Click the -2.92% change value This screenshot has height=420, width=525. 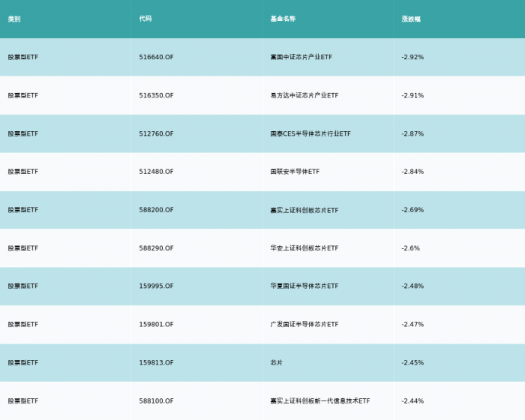click(x=412, y=57)
